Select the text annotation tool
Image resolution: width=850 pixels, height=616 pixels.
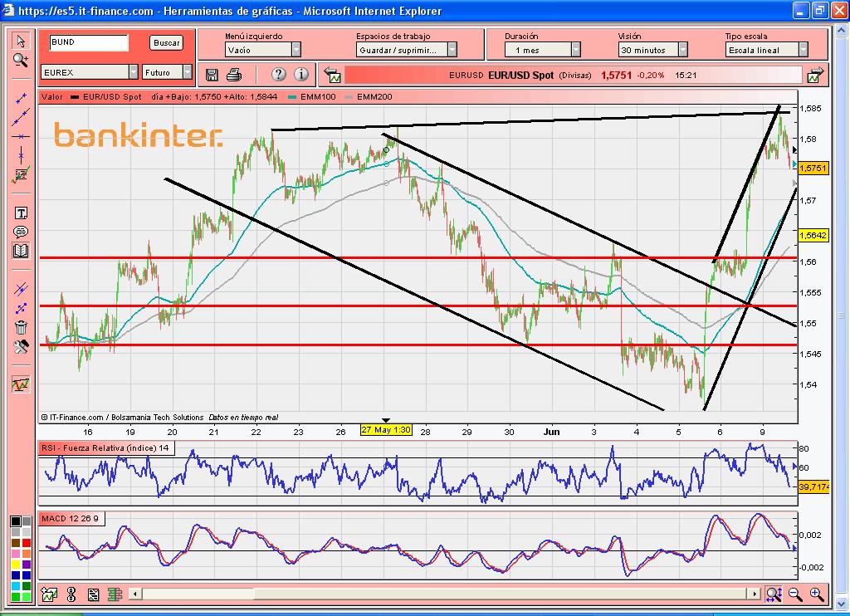tap(21, 213)
